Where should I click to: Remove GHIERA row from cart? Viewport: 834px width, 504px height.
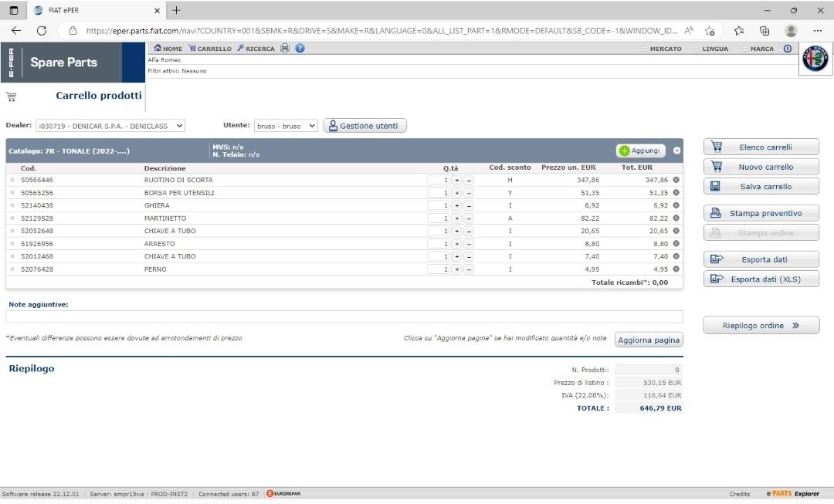pyautogui.click(x=676, y=205)
